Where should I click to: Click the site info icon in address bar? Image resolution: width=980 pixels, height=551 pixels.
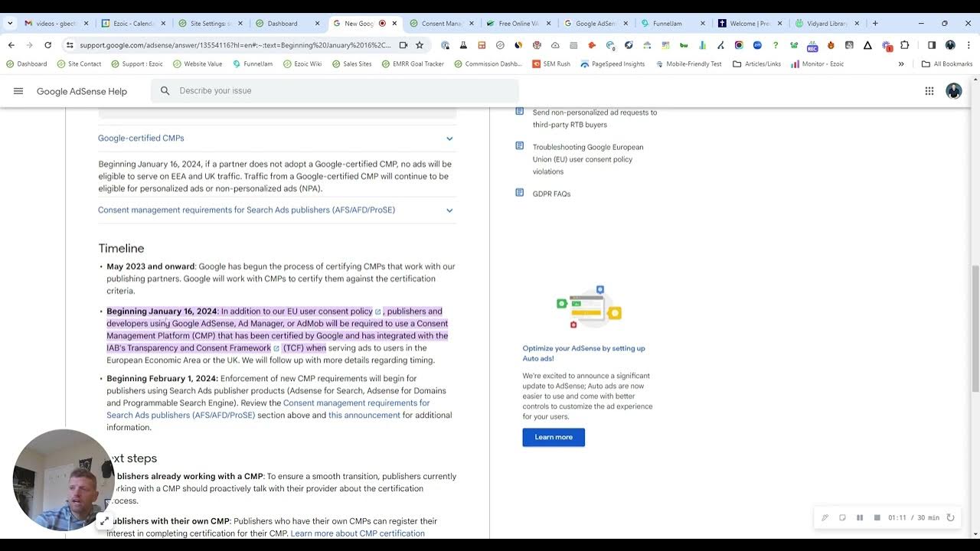pos(70,45)
